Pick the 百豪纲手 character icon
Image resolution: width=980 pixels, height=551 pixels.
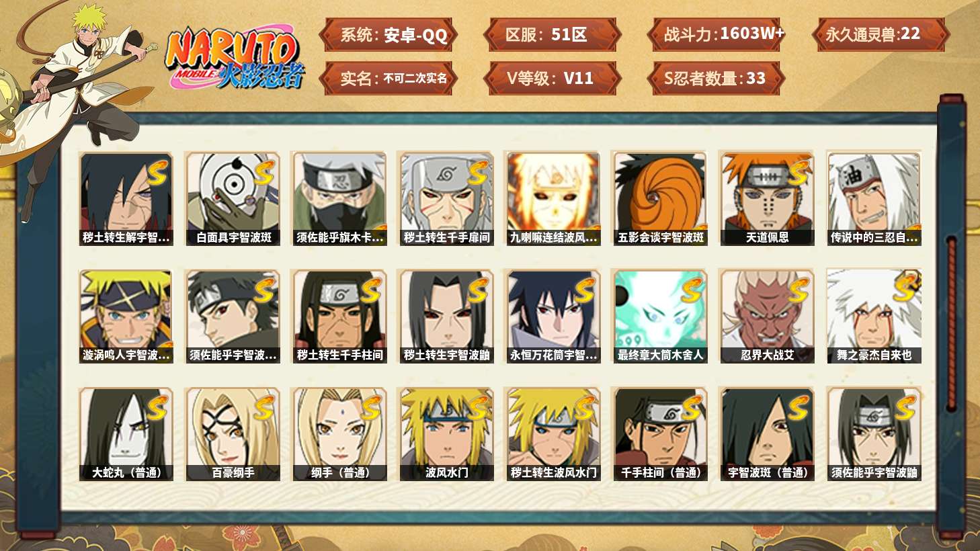pos(233,434)
